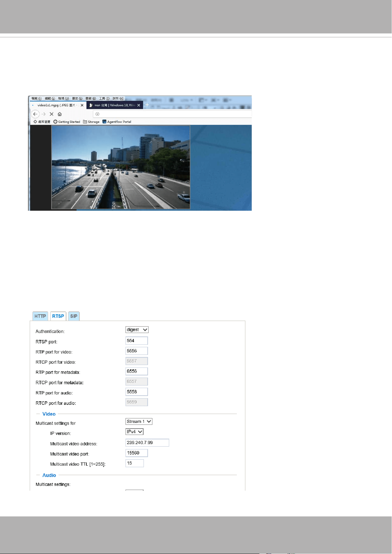Click the 'RTCP port for metadata:' label

click(x=60, y=383)
